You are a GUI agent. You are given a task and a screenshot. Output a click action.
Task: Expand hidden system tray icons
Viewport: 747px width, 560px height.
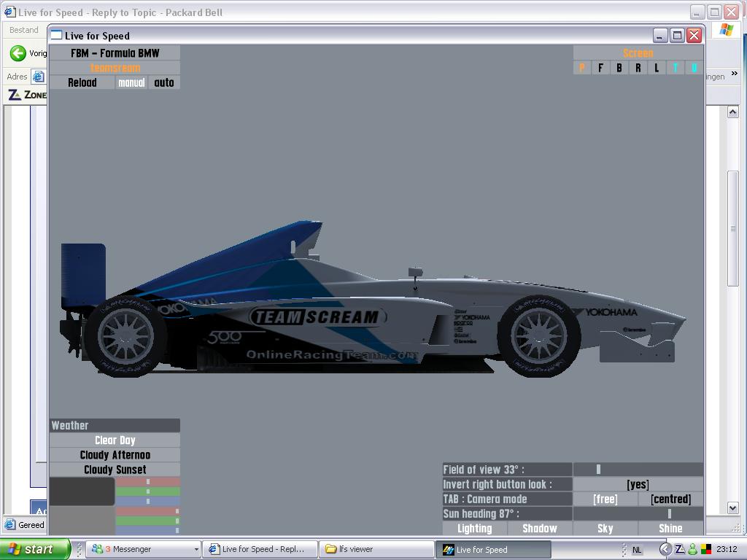(x=665, y=550)
